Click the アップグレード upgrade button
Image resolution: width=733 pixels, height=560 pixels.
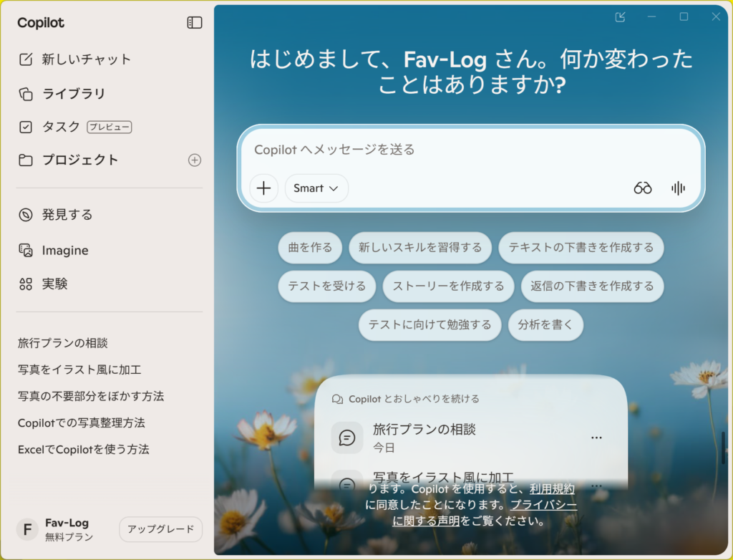(x=160, y=529)
